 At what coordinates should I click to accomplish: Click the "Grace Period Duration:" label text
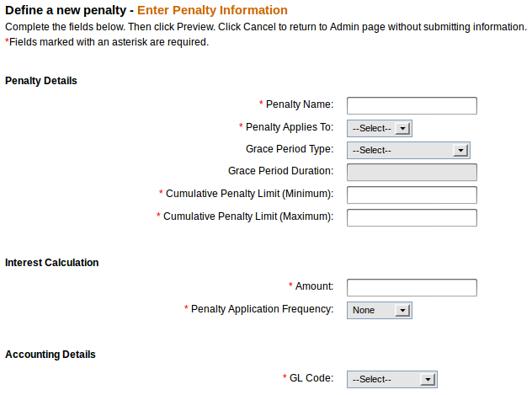pos(280,171)
